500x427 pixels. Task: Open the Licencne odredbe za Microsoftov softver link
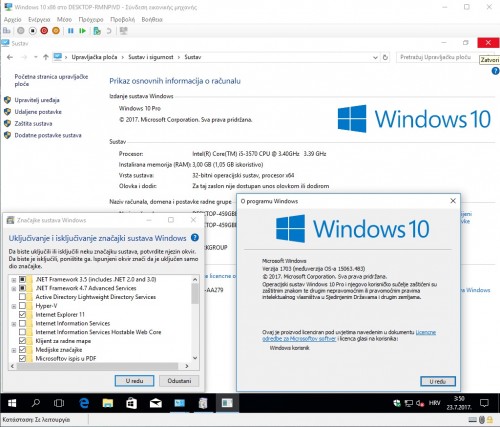[349, 335]
